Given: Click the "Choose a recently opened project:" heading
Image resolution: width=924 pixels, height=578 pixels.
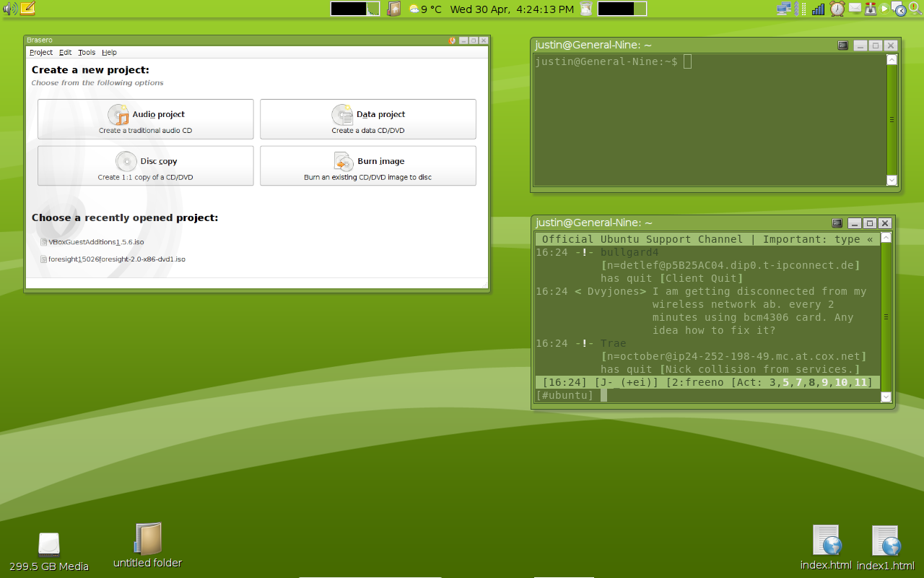Looking at the screenshot, I should click(125, 217).
